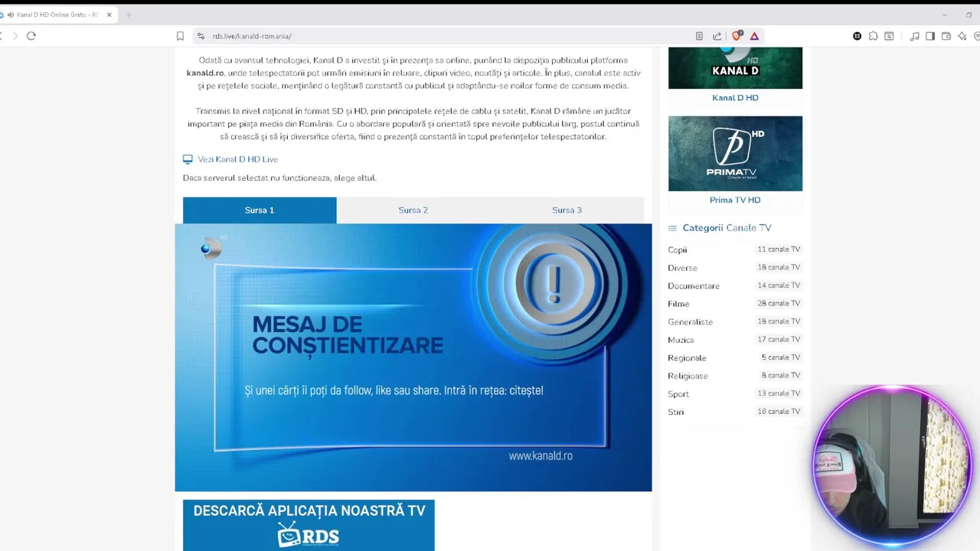Open the kanald.ro link in the article
Image resolution: width=980 pixels, height=551 pixels.
pyautogui.click(x=205, y=73)
